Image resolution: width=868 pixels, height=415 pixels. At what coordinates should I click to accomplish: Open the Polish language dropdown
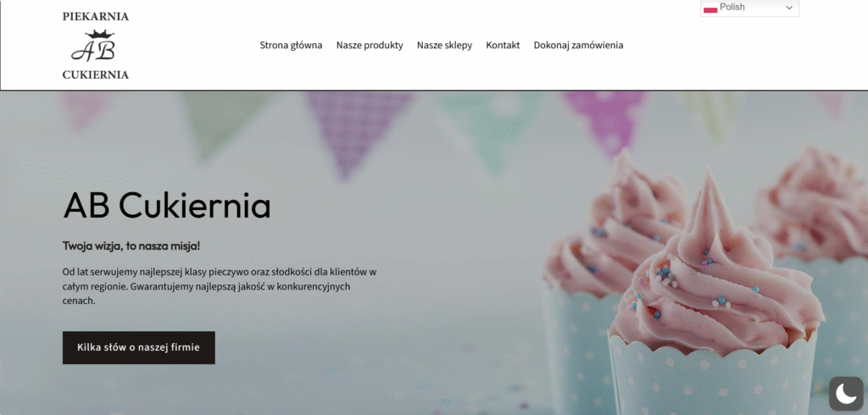click(x=749, y=8)
